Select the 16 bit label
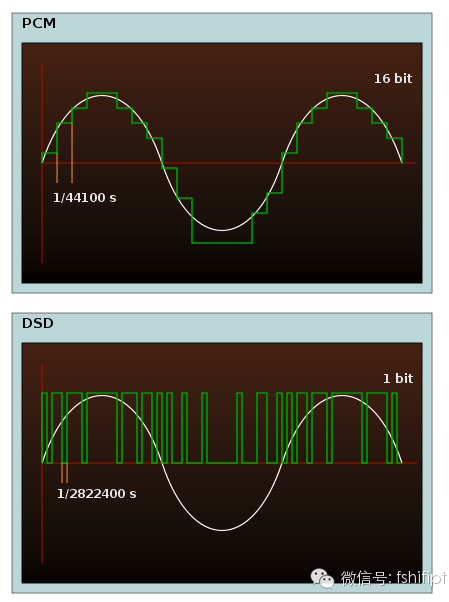 tap(393, 79)
